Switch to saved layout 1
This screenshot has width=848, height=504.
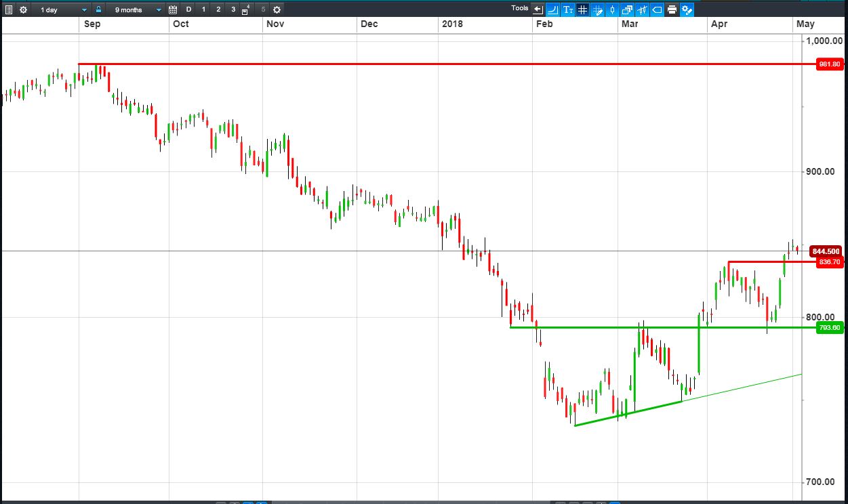203,9
